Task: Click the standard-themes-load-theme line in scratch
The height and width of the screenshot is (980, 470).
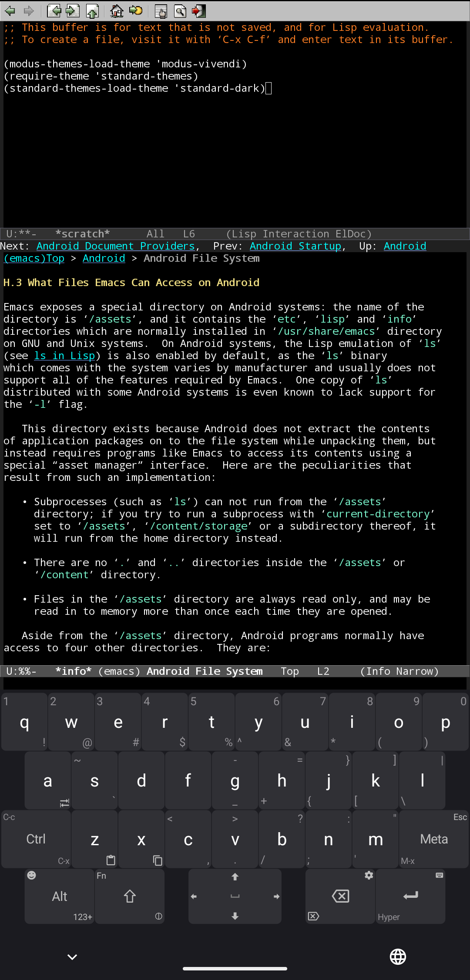Action: click(x=134, y=88)
